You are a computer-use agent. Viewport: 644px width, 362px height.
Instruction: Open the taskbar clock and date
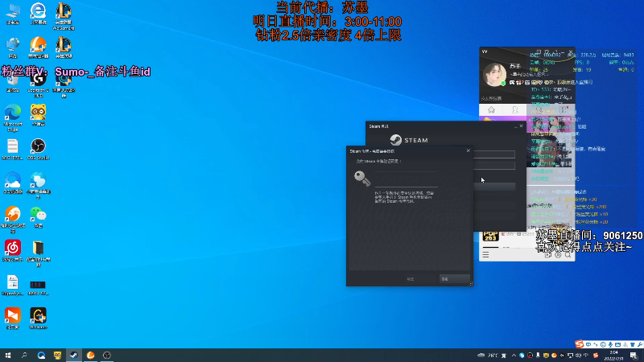click(614, 356)
